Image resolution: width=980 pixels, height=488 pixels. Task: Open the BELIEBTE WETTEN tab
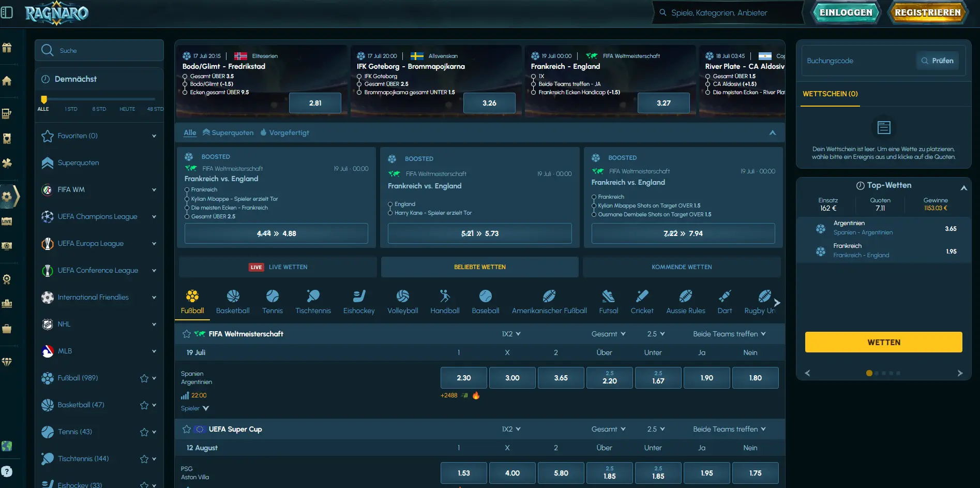click(480, 267)
